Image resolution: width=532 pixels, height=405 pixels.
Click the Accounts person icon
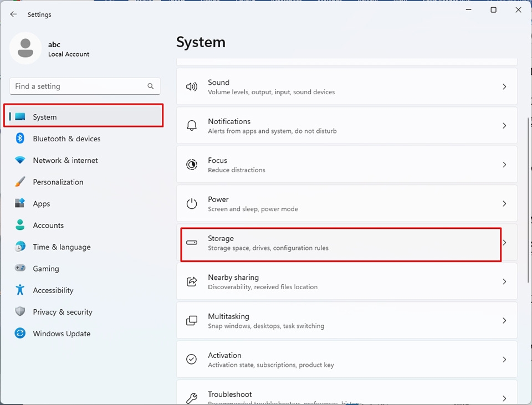20,225
